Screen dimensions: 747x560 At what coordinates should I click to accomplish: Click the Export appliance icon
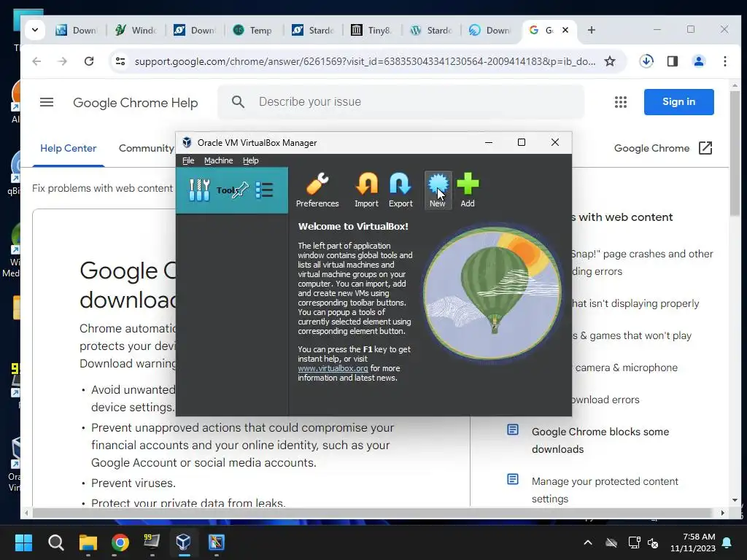[400, 190]
